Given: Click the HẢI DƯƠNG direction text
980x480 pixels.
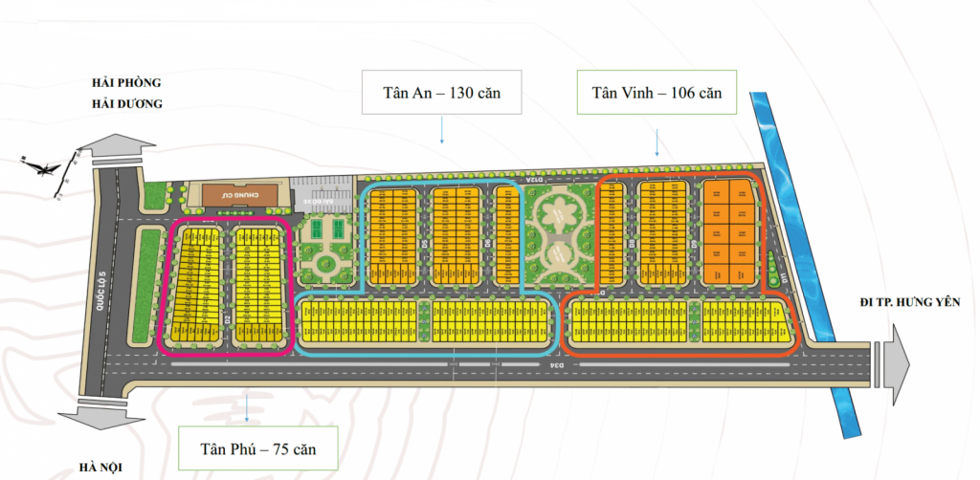Looking at the screenshot, I should coord(121,104).
